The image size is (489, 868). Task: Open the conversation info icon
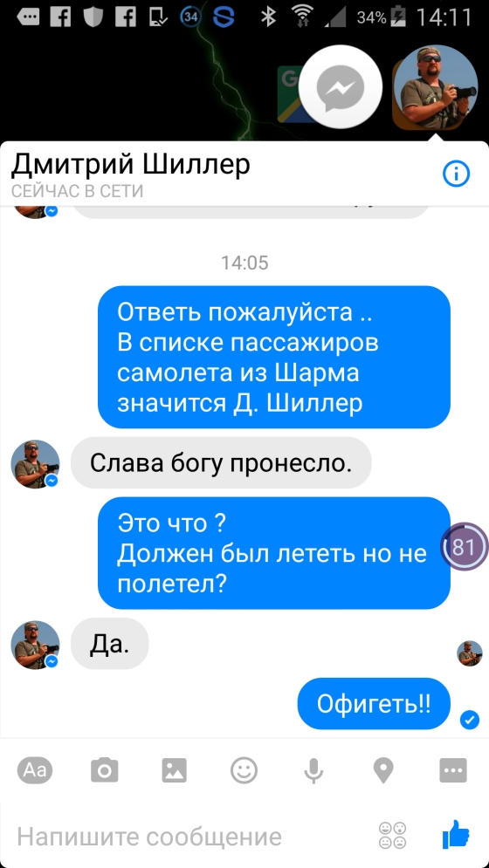456,174
